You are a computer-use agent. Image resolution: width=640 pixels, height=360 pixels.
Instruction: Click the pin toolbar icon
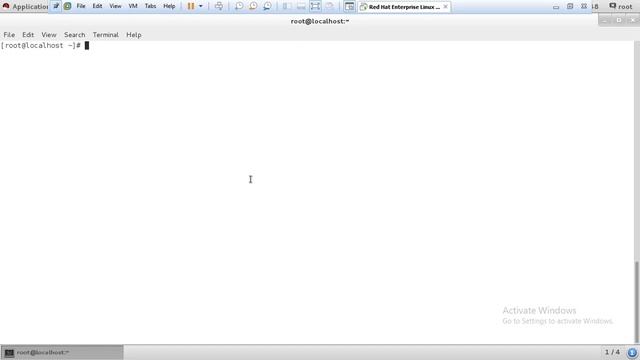click(56, 6)
